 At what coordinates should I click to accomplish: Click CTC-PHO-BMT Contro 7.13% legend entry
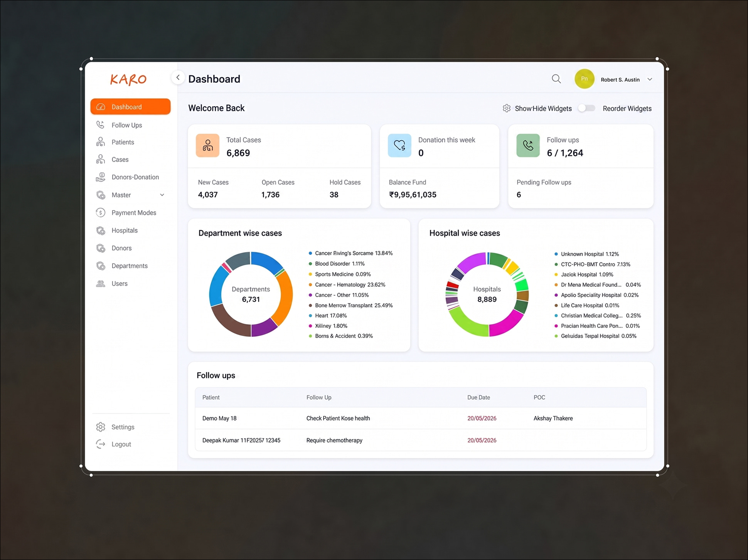[592, 264]
